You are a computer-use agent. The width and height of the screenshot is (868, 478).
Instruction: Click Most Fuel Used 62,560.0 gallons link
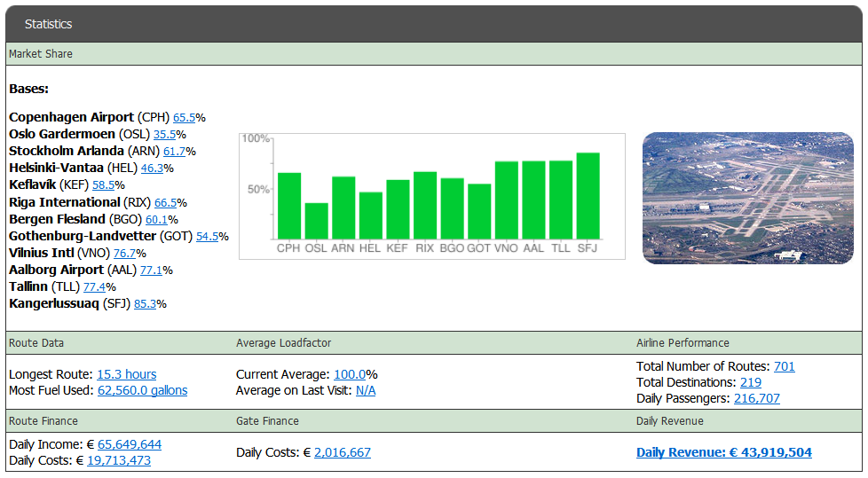[142, 390]
